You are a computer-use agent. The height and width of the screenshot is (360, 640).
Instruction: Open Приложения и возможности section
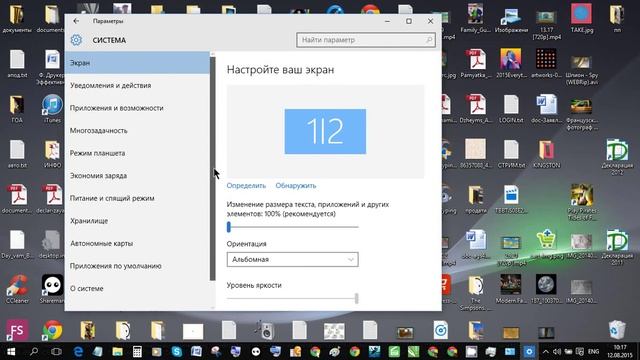click(x=137, y=108)
